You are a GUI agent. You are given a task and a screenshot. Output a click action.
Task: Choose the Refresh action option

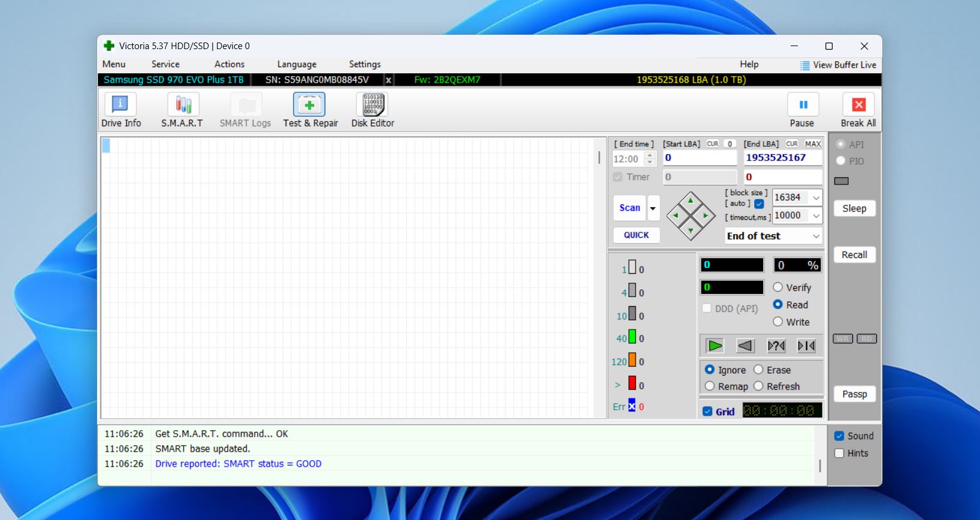click(758, 386)
